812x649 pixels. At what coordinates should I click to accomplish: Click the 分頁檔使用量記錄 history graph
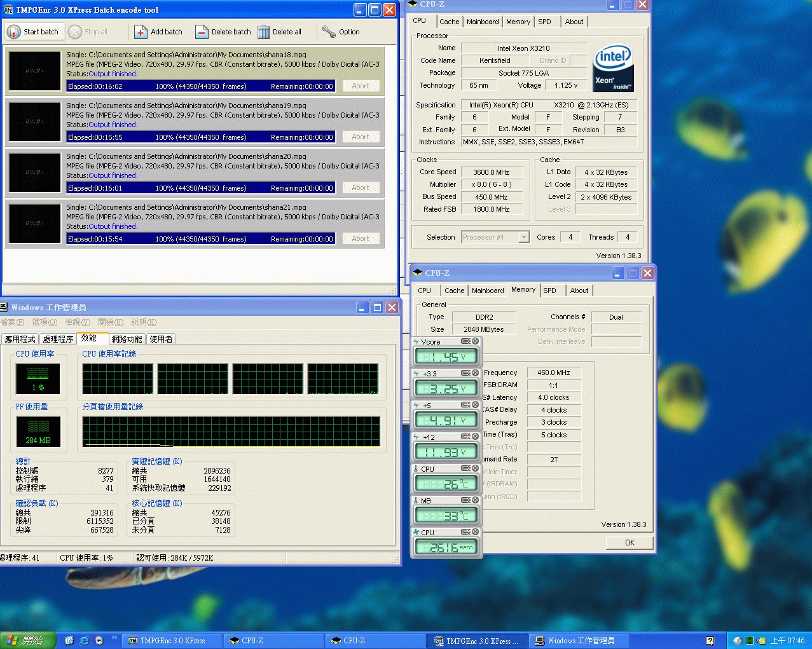tap(231, 432)
